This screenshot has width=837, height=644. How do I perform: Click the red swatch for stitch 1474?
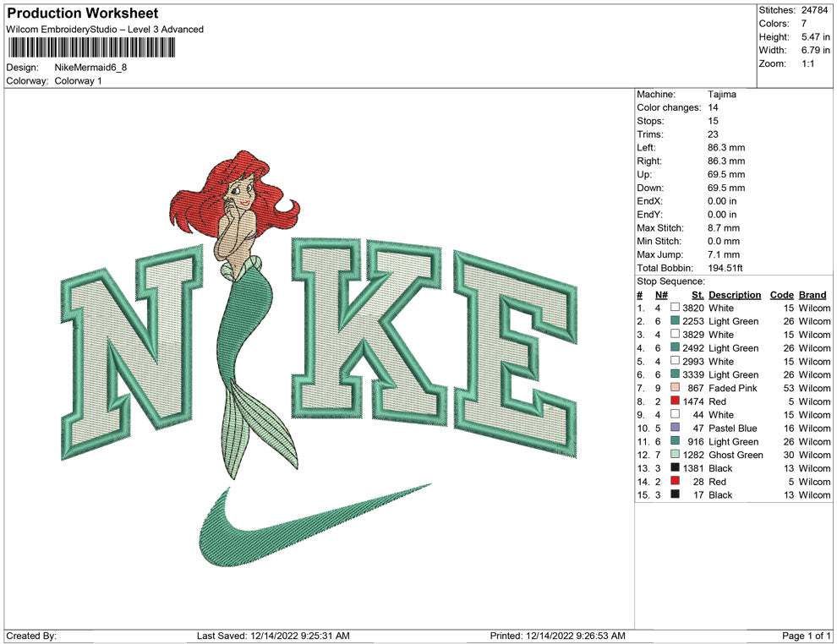675,401
